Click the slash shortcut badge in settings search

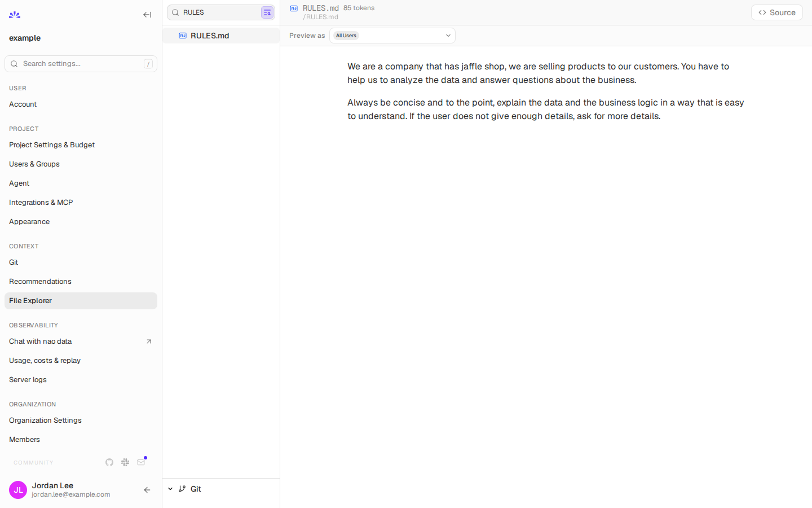pos(148,64)
